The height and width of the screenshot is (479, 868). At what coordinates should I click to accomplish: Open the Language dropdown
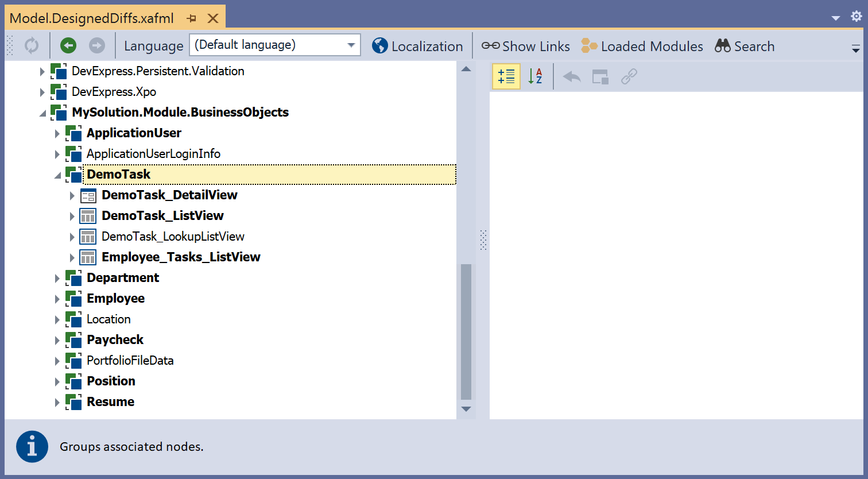(351, 45)
